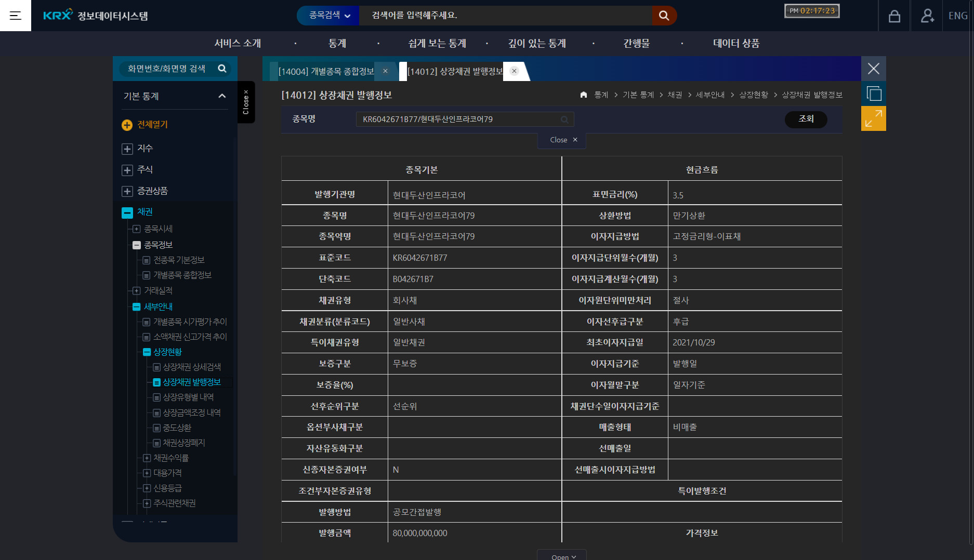Open the 데이터 상품 menu
Image resolution: width=974 pixels, height=560 pixels.
[x=736, y=44]
